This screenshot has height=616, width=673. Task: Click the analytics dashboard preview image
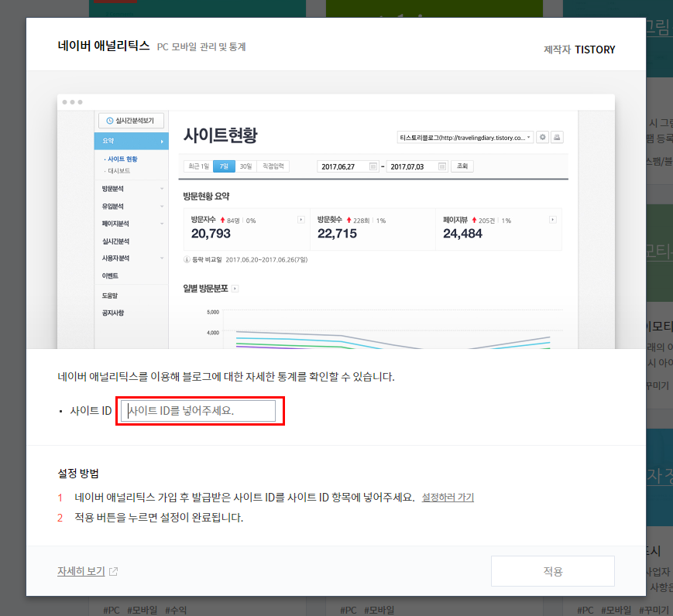tap(335, 221)
